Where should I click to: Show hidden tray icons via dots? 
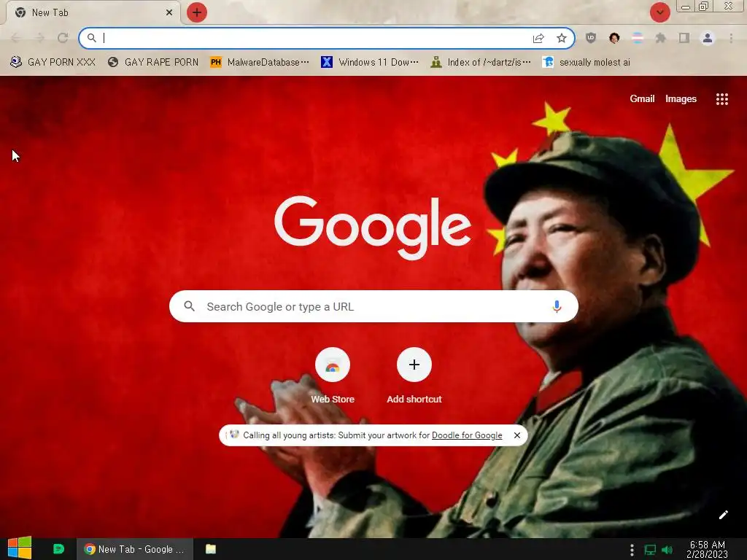pyautogui.click(x=632, y=550)
